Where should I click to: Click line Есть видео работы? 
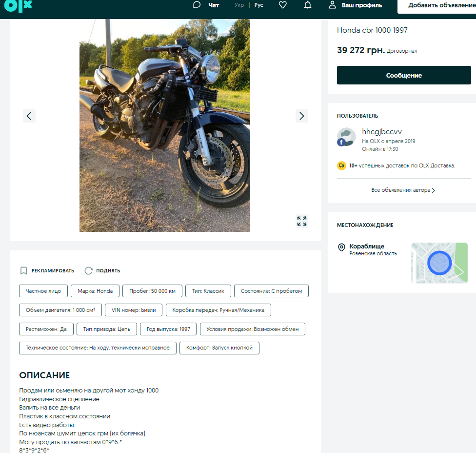pyautogui.click(x=46, y=425)
